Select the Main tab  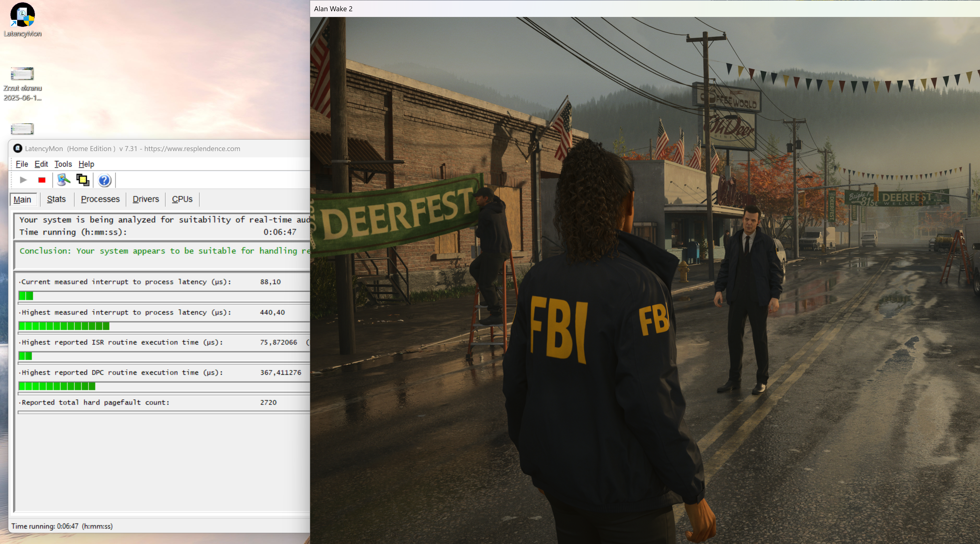[22, 200]
